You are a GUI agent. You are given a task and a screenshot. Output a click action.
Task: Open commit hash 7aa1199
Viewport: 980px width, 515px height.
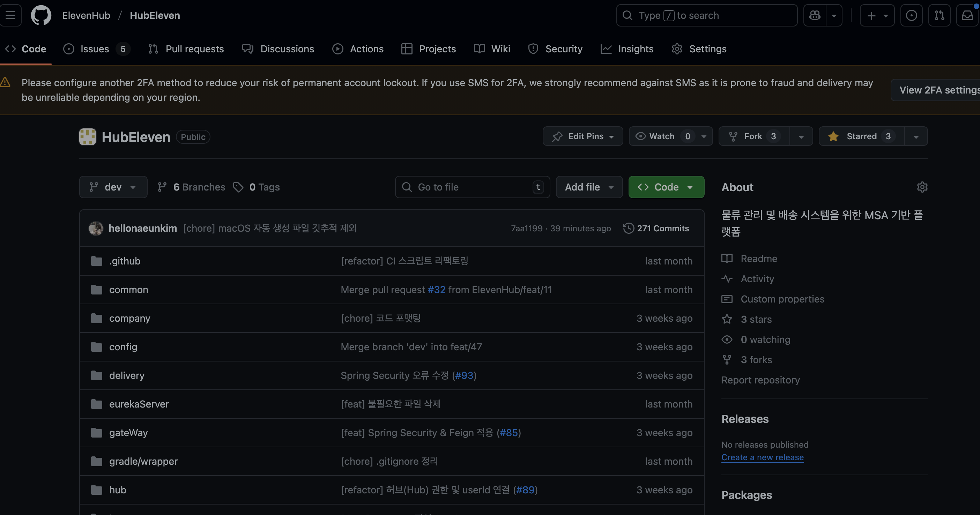pyautogui.click(x=527, y=228)
